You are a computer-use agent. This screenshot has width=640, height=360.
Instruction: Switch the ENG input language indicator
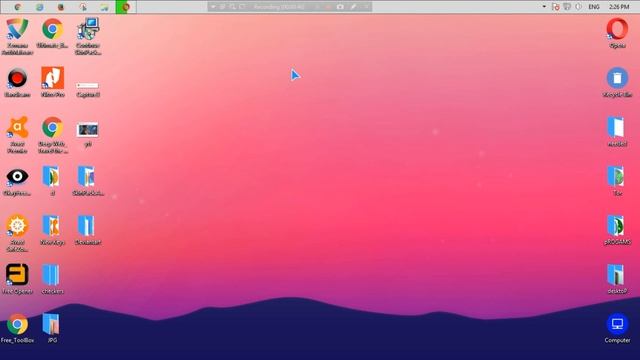[594, 7]
